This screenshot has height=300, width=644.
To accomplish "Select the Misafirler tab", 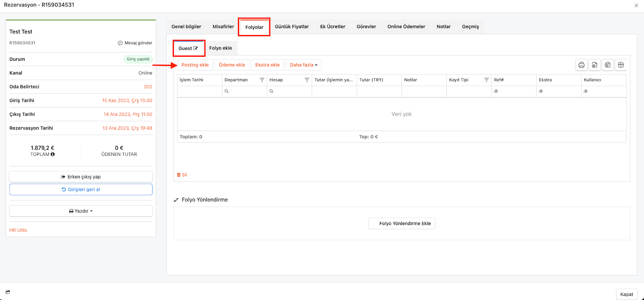I will (223, 27).
